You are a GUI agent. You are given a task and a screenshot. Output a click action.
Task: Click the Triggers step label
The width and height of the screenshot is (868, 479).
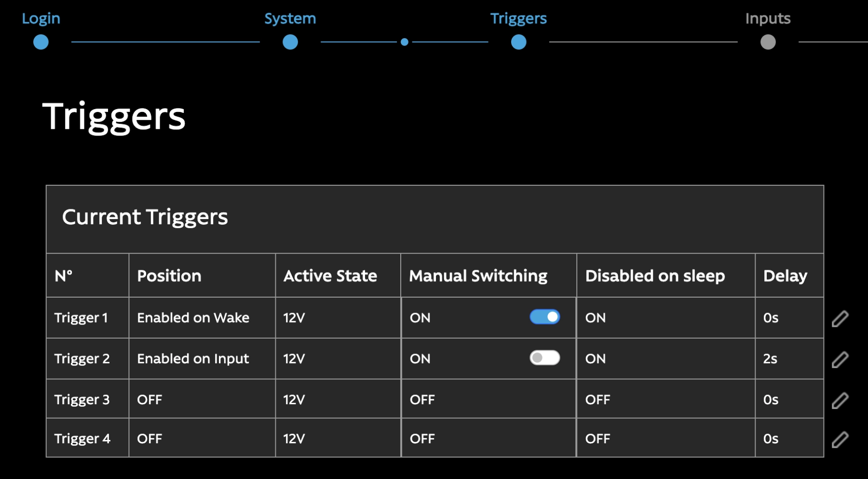pyautogui.click(x=518, y=19)
